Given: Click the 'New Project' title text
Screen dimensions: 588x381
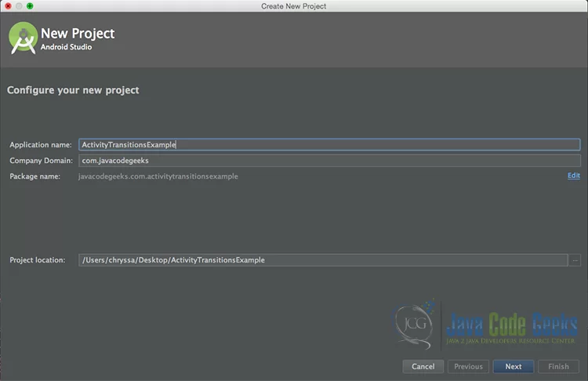Looking at the screenshot, I should [78, 34].
